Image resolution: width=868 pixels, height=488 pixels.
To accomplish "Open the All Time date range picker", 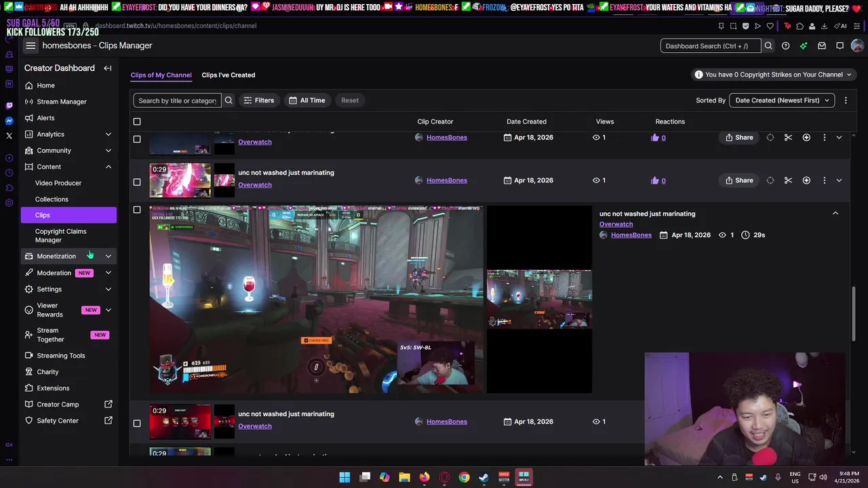I will 307,100.
